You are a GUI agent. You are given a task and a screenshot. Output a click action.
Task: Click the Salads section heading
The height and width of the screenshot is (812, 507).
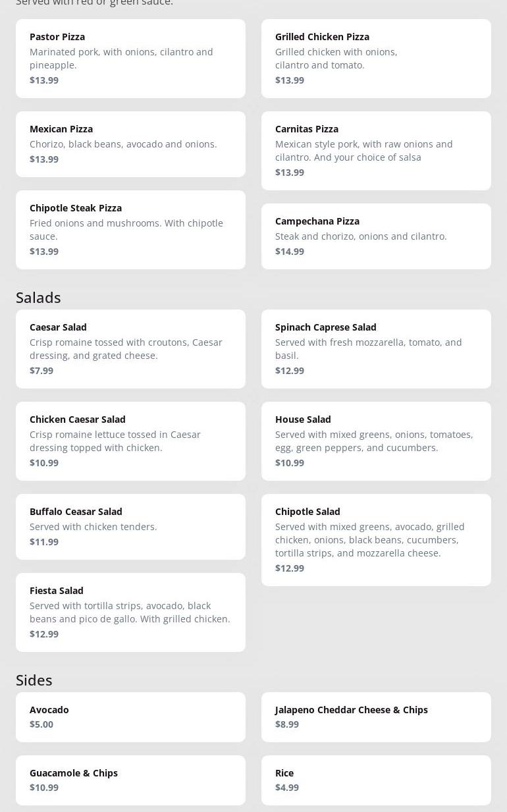point(38,298)
